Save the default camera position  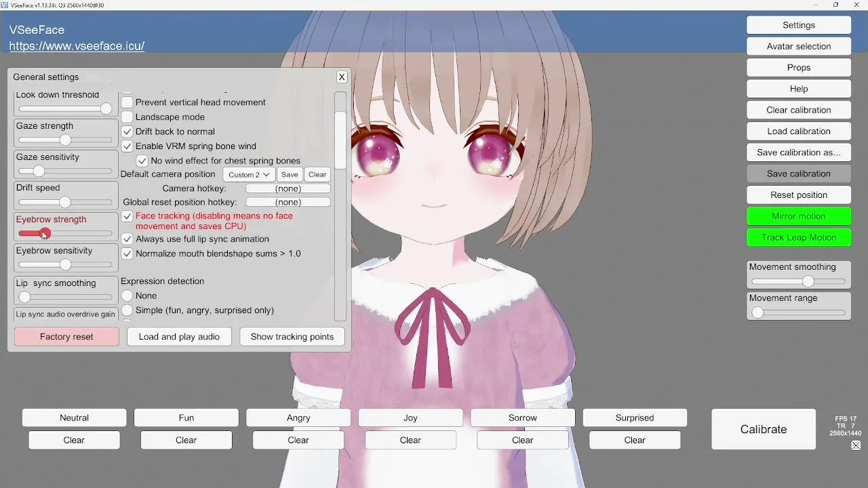click(x=290, y=174)
